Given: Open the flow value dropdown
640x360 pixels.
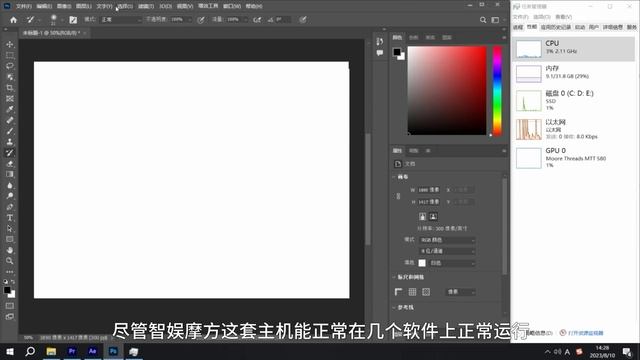Looking at the screenshot, I should coord(245,20).
